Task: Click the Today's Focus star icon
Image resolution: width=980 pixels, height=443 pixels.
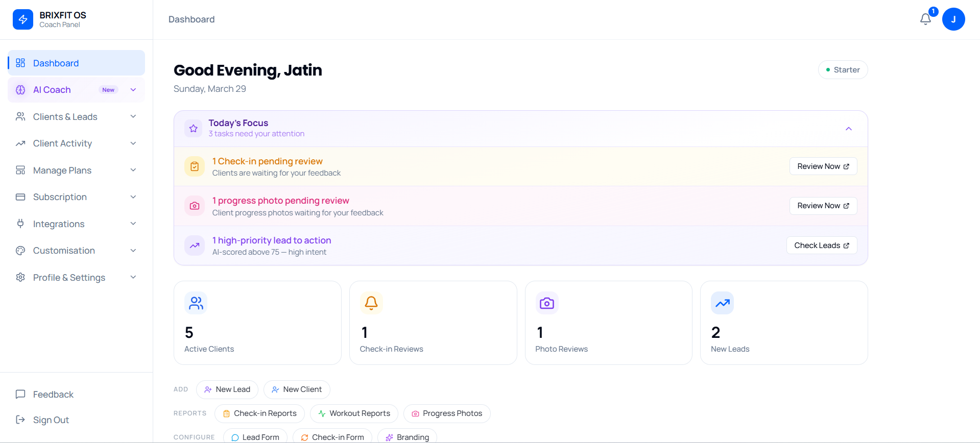Action: [194, 129]
